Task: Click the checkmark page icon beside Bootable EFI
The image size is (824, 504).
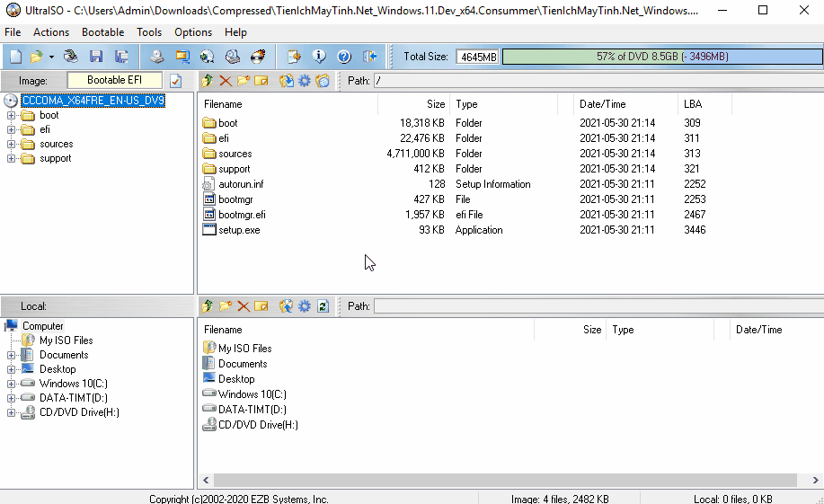Action: tap(175, 81)
